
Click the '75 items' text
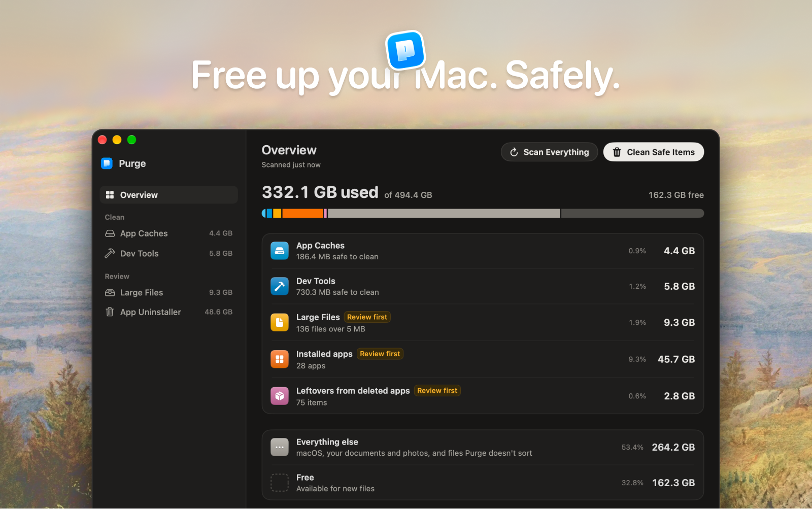(x=312, y=402)
